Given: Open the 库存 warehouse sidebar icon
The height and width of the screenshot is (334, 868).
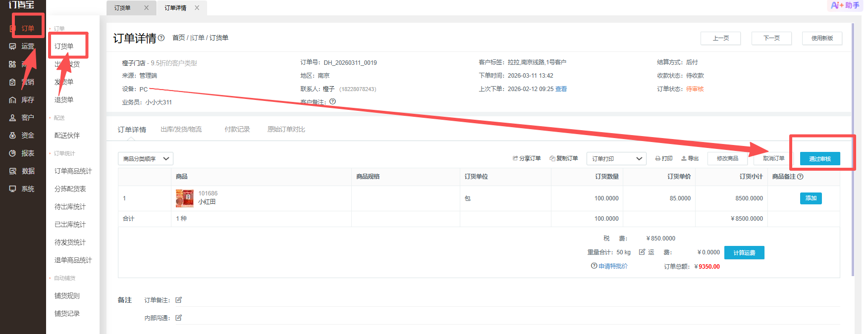Looking at the screenshot, I should tap(13, 100).
